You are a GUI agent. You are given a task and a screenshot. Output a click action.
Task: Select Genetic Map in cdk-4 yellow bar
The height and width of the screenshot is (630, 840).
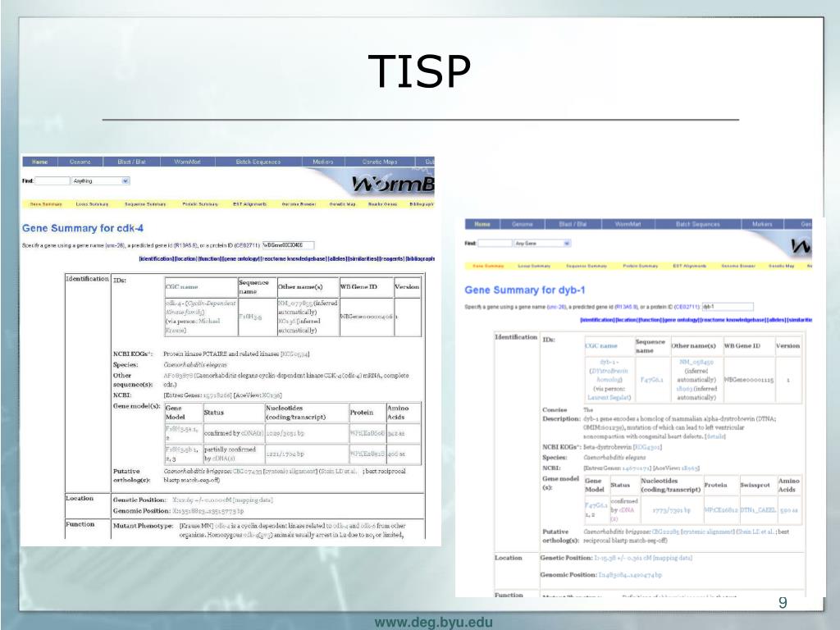click(x=342, y=204)
